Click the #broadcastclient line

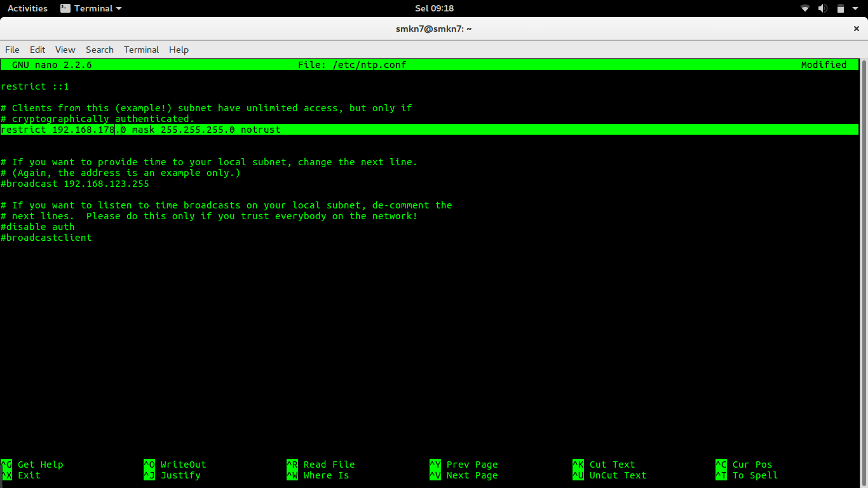(46, 238)
